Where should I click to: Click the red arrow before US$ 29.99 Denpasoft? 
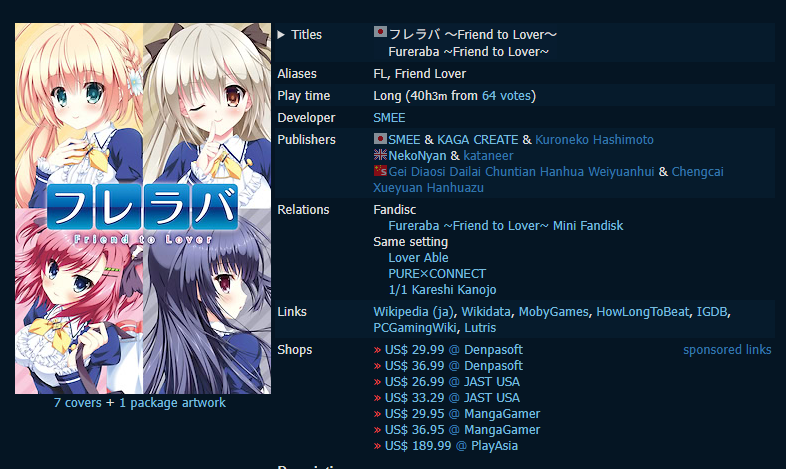[377, 350]
